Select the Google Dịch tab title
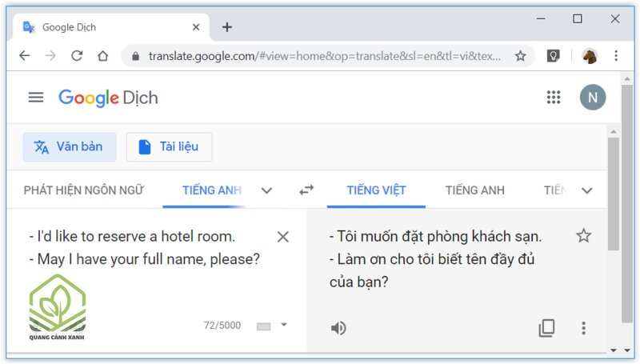Screen dimensions: 640x364 click(69, 27)
